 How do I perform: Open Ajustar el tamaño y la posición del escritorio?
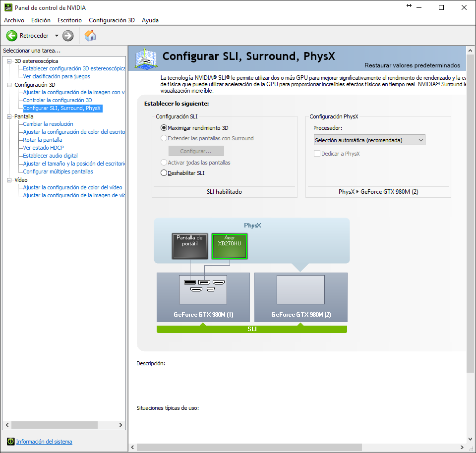point(74,164)
